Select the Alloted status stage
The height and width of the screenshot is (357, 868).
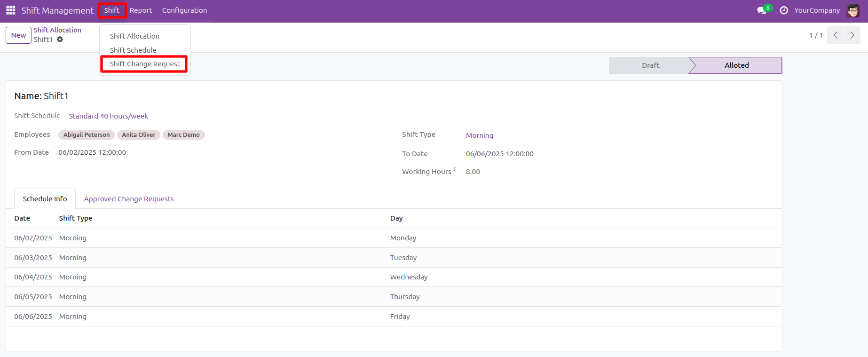[736, 65]
